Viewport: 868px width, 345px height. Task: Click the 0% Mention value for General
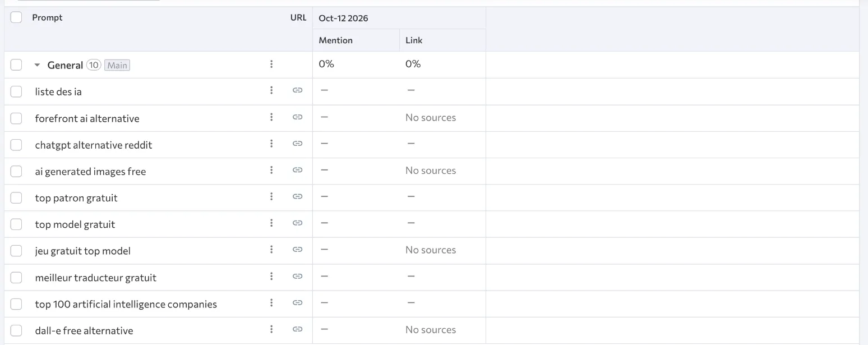point(326,64)
